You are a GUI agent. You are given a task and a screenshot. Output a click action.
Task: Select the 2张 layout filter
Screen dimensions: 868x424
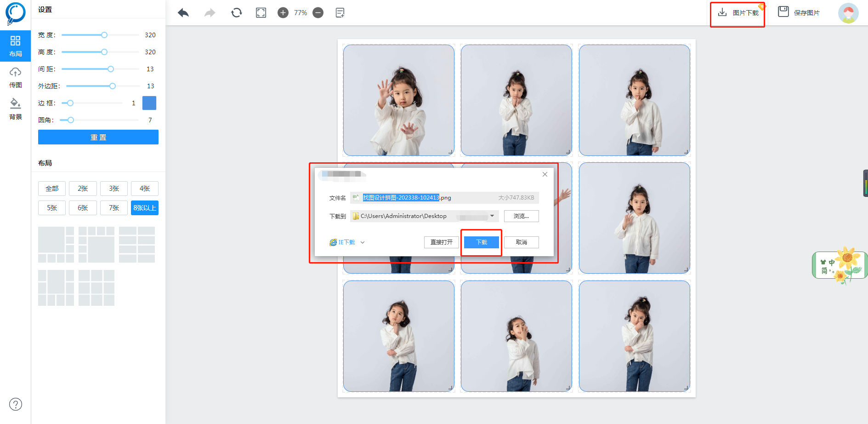83,189
